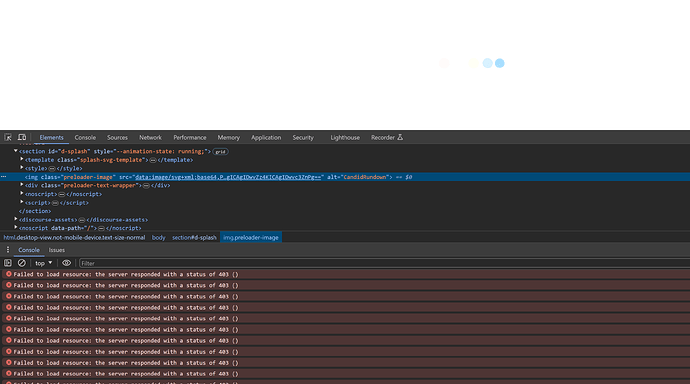Select the drawer Console tab
Image resolution: width=690 pixels, height=384 pixels.
(x=29, y=250)
